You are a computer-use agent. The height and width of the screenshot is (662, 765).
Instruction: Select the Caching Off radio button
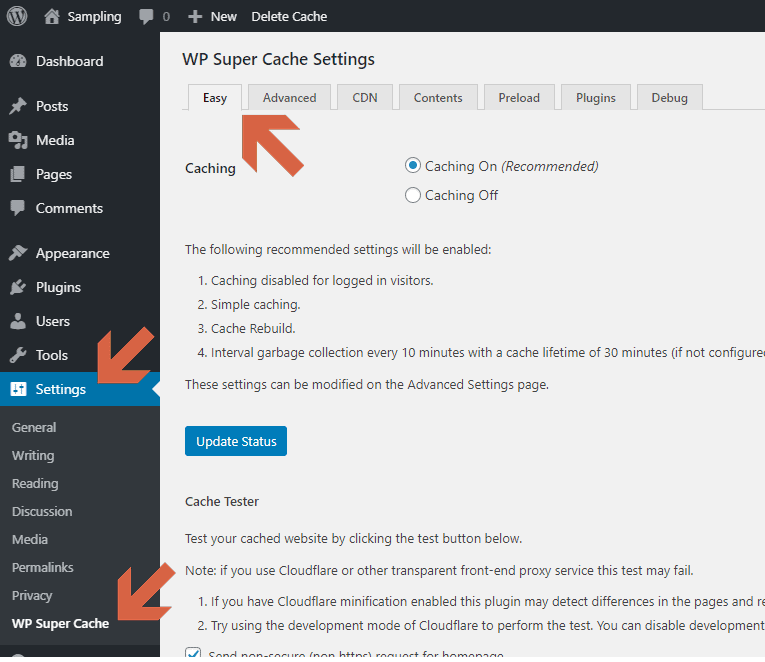click(413, 195)
